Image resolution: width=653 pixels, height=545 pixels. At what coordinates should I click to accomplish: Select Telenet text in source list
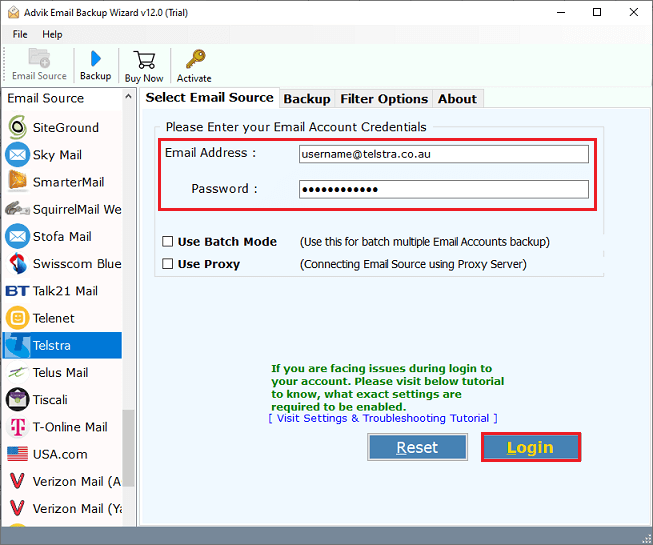pyautogui.click(x=54, y=318)
